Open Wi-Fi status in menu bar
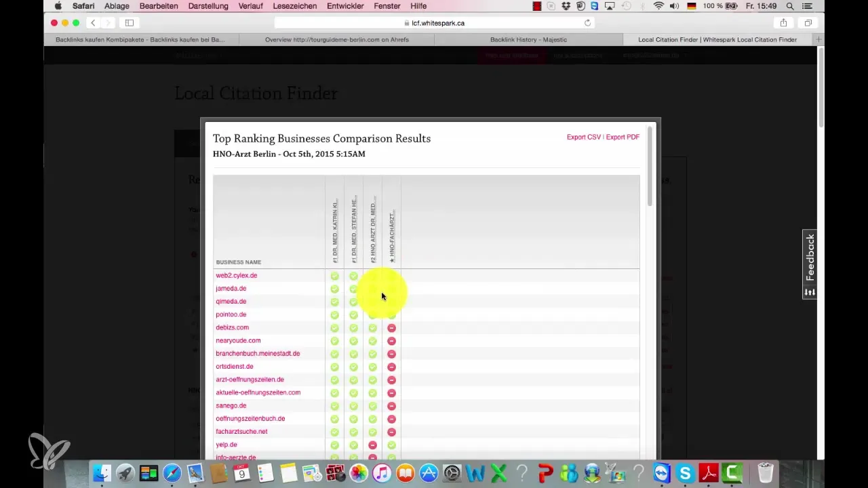The width and height of the screenshot is (868, 488). click(658, 6)
